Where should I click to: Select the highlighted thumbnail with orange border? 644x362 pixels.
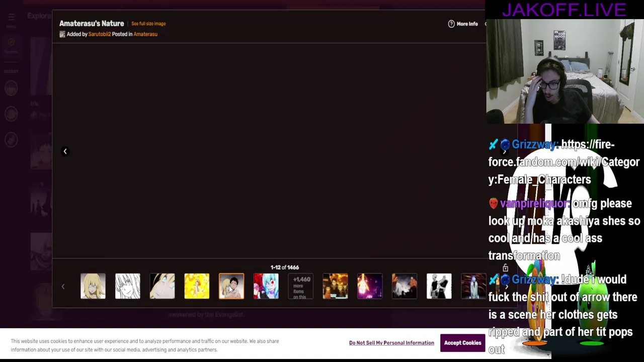click(231, 286)
